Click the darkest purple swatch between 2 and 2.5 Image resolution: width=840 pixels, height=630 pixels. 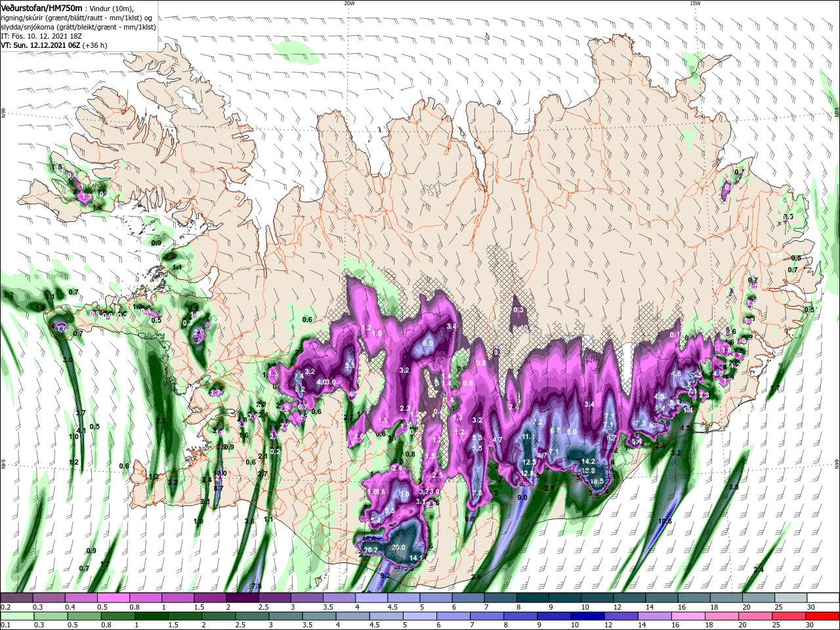tap(241, 598)
